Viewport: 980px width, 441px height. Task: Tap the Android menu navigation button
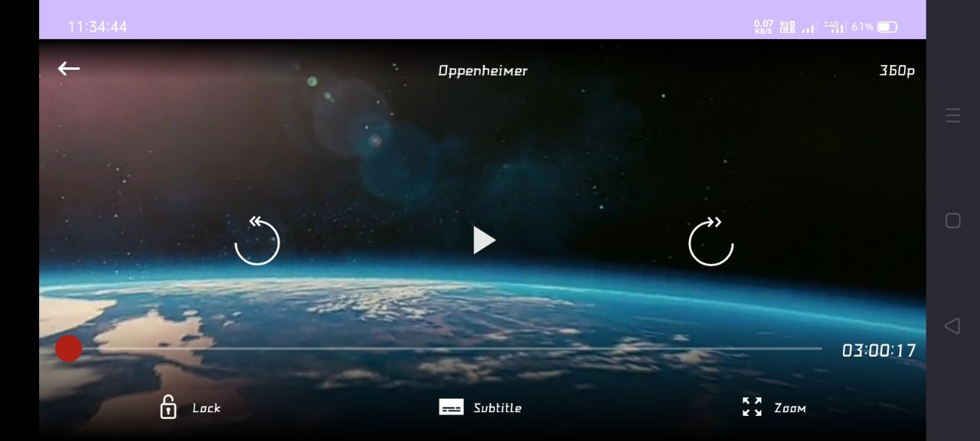point(952,116)
